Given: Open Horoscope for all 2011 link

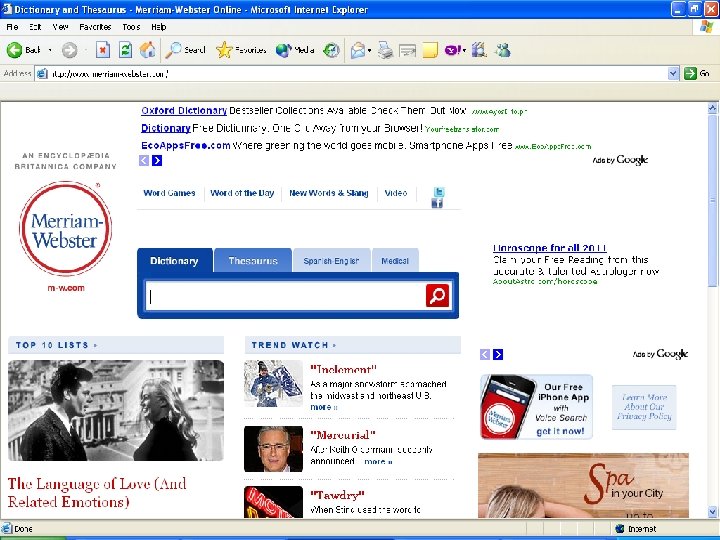Looking at the screenshot, I should (550, 248).
